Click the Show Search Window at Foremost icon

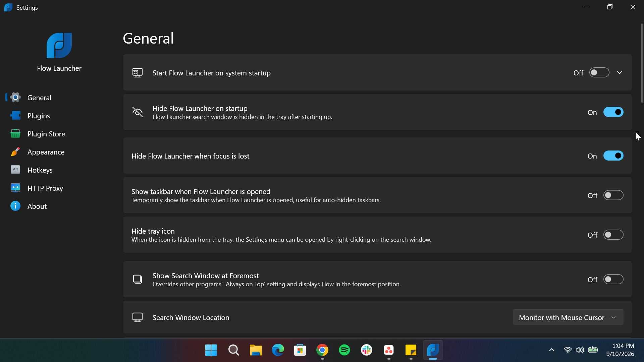click(138, 279)
